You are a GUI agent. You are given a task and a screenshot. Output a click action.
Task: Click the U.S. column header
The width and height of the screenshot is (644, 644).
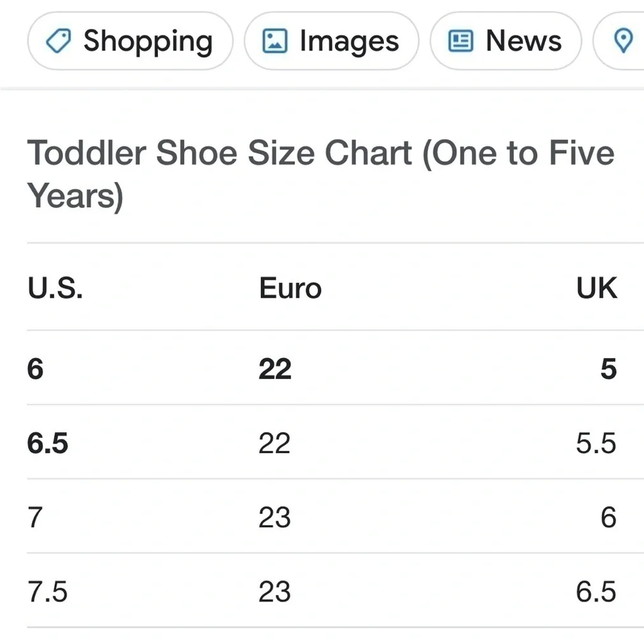coord(55,288)
